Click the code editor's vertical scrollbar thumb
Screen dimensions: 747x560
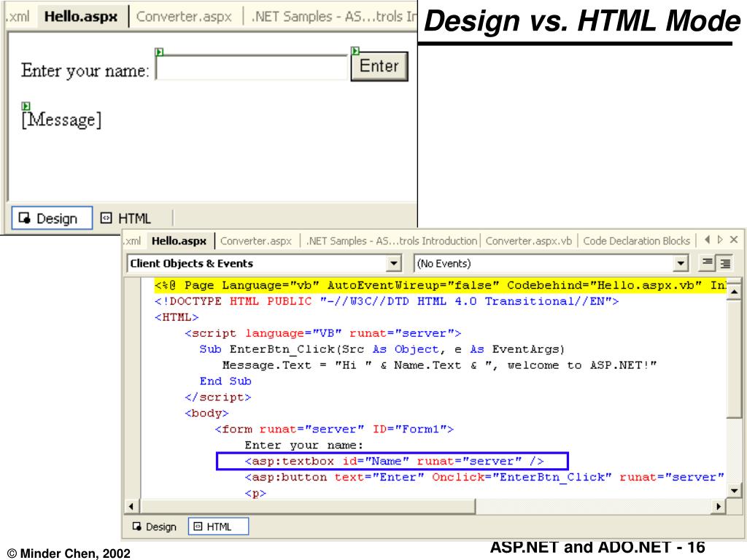[x=734, y=357]
